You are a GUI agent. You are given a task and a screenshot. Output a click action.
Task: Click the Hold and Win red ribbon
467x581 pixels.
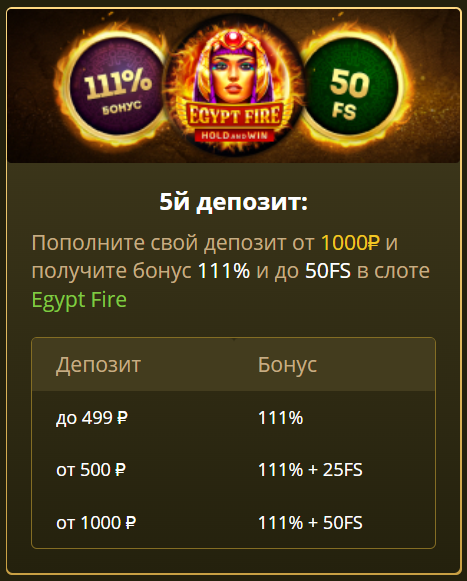coord(234,136)
